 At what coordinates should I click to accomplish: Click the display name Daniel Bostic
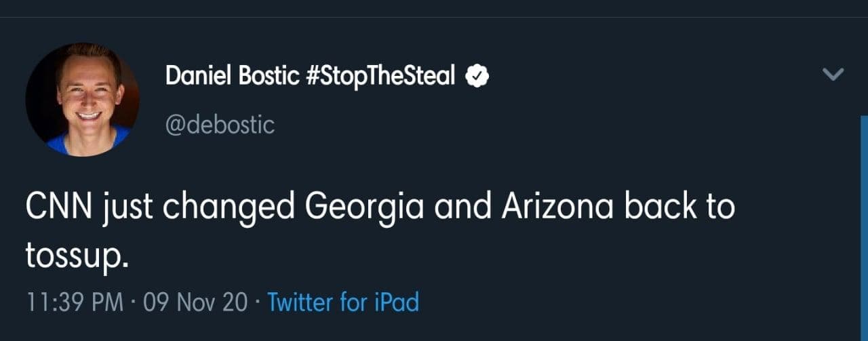[x=232, y=77]
